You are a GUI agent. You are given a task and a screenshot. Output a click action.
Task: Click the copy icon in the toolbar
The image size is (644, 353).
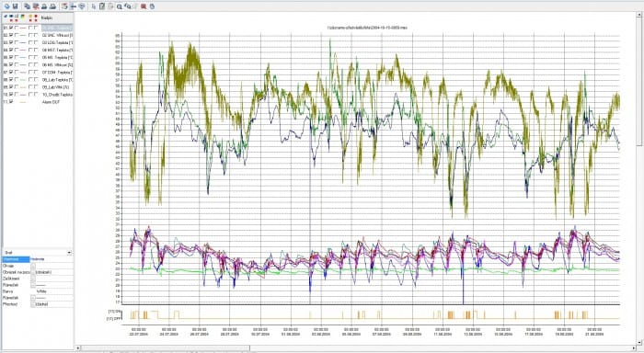(x=27, y=6)
